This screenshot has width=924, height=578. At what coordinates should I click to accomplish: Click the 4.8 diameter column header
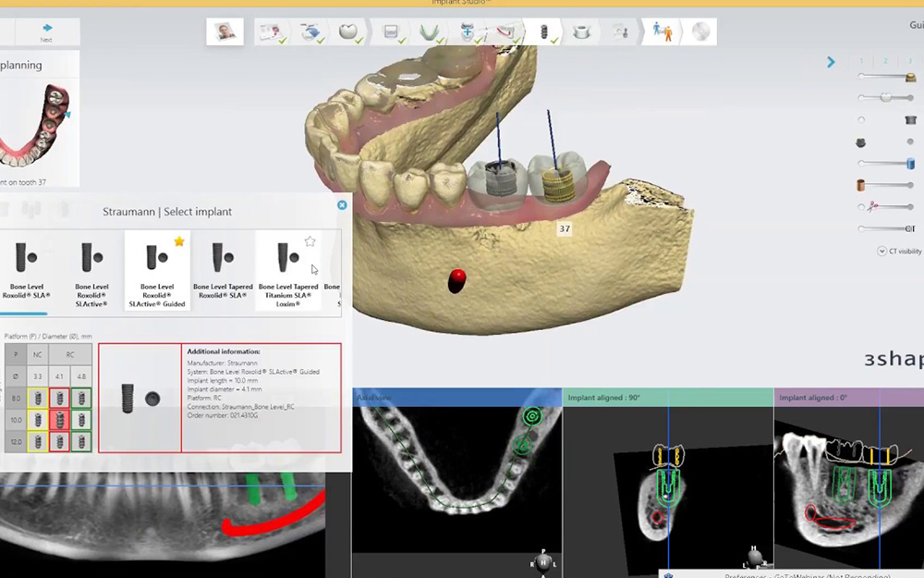tap(81, 376)
